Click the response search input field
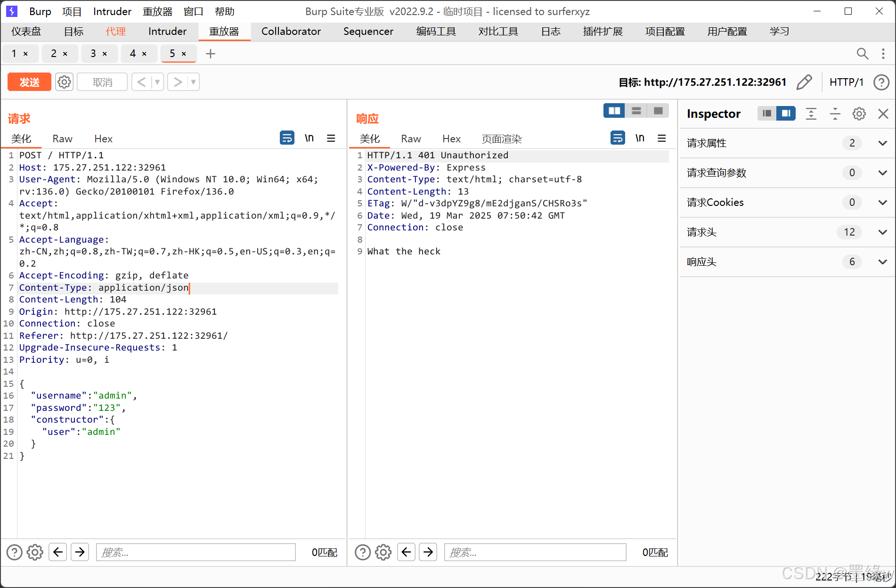This screenshot has height=588, width=896. 535,552
